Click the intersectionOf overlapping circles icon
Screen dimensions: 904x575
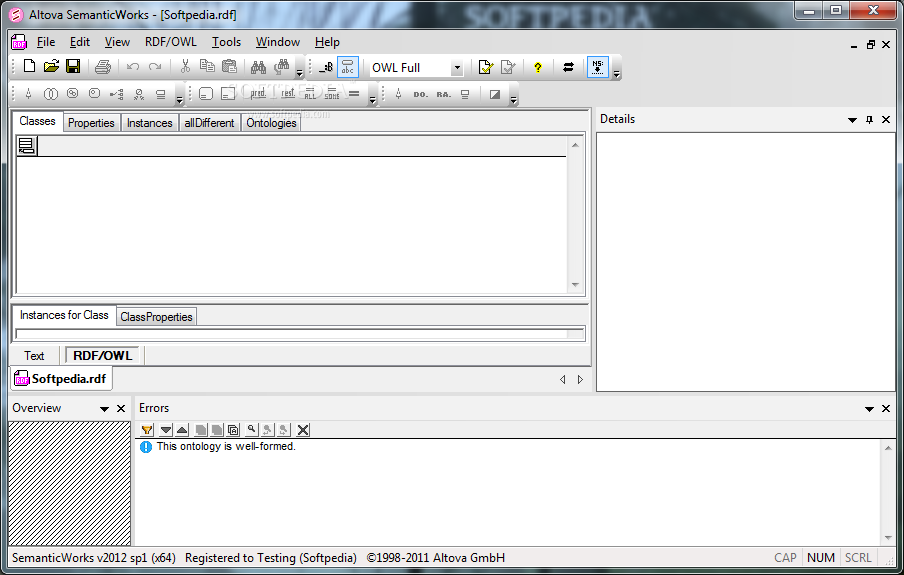click(51, 93)
